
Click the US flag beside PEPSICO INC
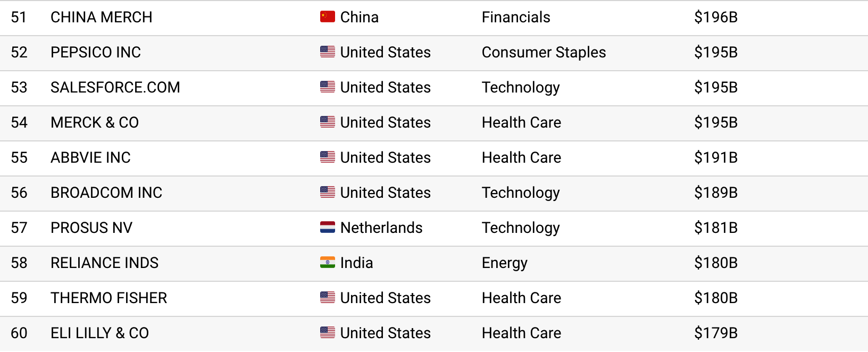pos(327,52)
